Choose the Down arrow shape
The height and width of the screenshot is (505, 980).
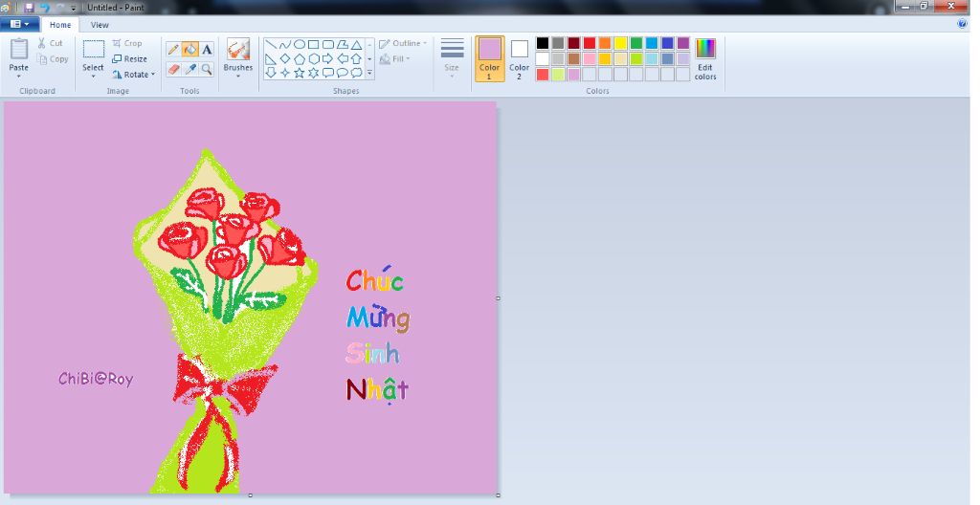click(271, 73)
